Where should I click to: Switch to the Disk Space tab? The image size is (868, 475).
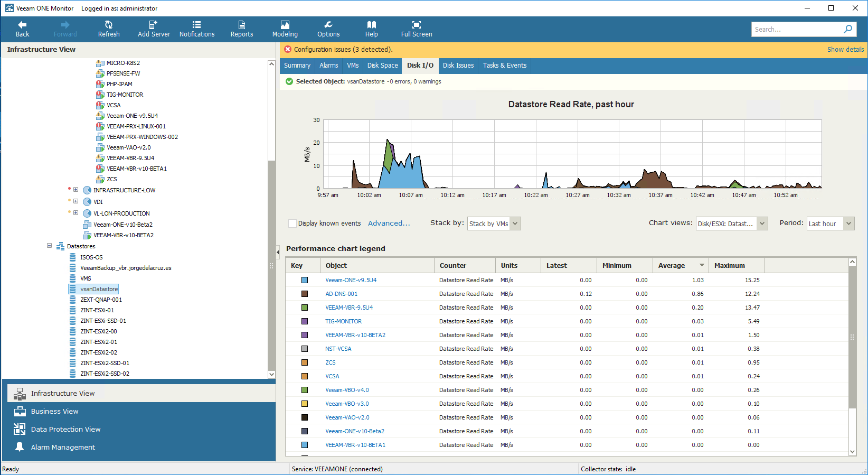[x=382, y=66]
